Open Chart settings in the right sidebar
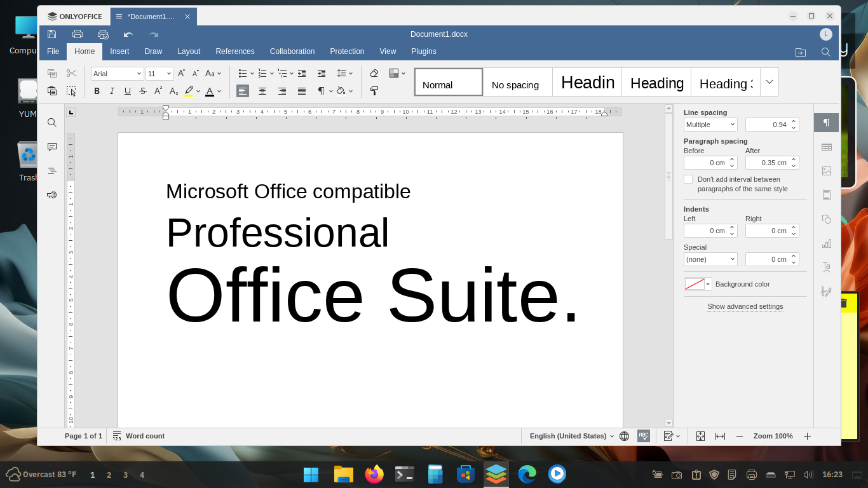Viewport: 868px width, 488px height. tap(827, 243)
